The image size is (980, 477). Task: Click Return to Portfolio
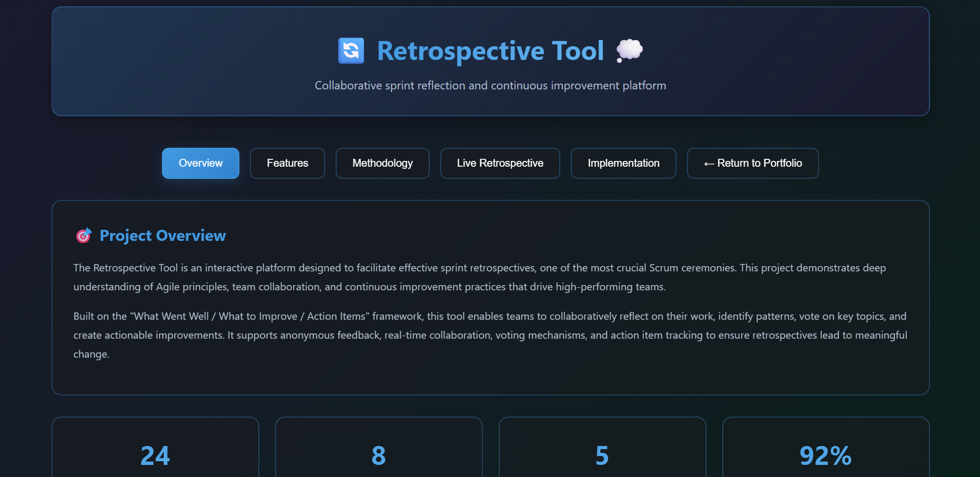752,163
